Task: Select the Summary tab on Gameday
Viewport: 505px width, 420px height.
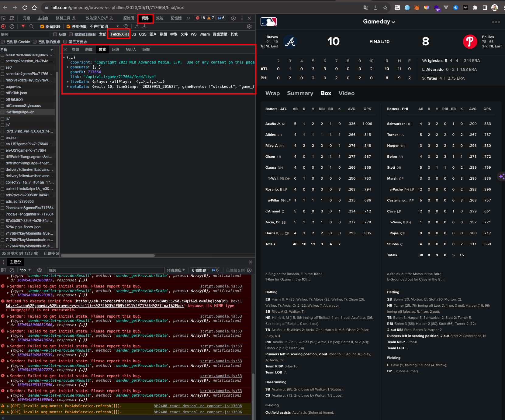Action: coord(300,93)
